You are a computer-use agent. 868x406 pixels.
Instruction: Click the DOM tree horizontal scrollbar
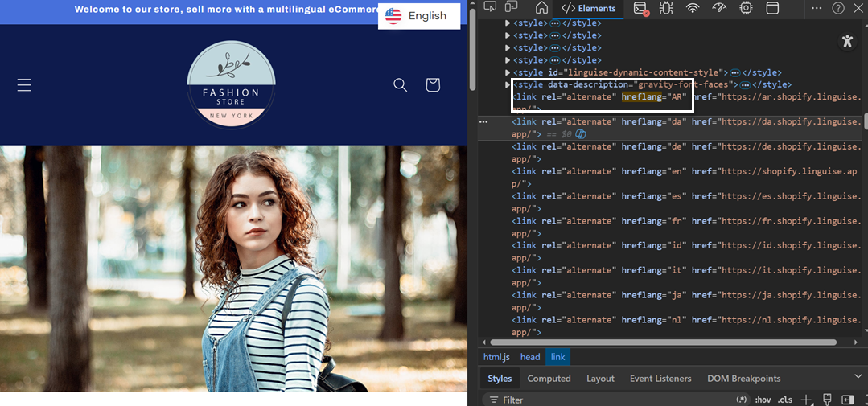pos(663,342)
